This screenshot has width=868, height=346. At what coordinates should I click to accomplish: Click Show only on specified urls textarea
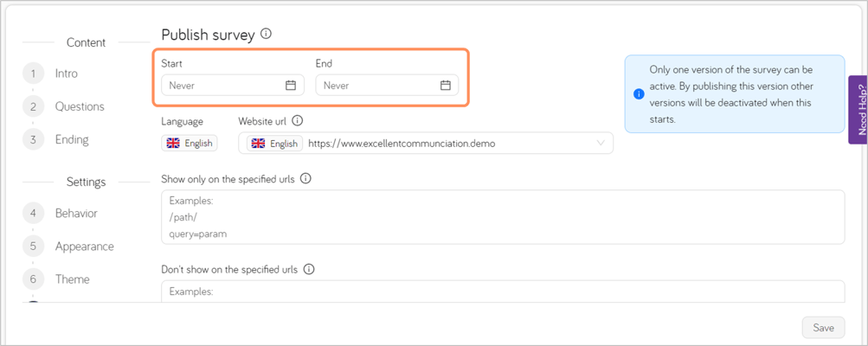point(502,217)
